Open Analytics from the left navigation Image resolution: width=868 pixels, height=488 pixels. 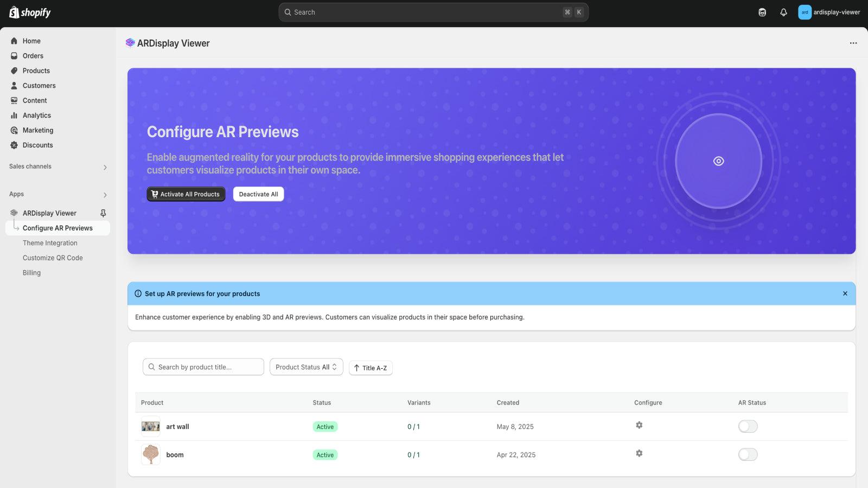tap(37, 115)
